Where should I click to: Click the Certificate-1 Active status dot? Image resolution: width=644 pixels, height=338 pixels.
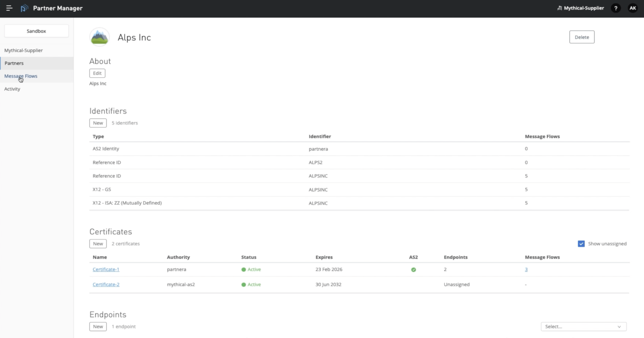click(x=243, y=270)
